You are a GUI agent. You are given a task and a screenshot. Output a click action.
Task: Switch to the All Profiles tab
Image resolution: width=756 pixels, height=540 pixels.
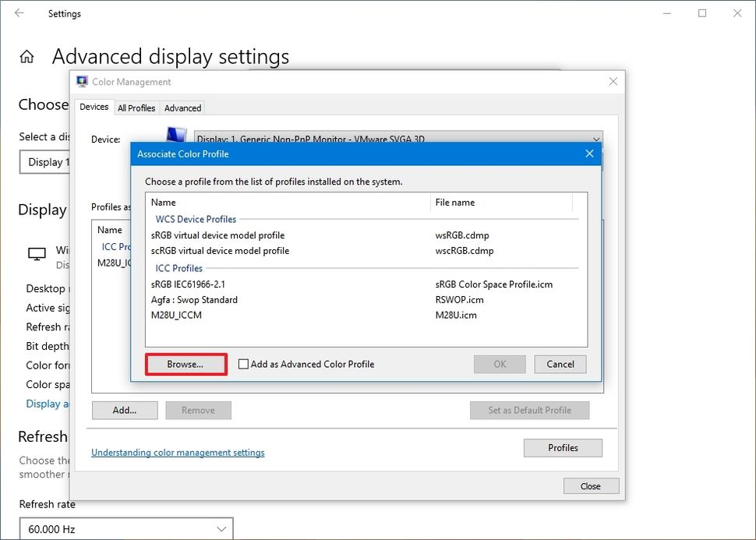click(136, 108)
